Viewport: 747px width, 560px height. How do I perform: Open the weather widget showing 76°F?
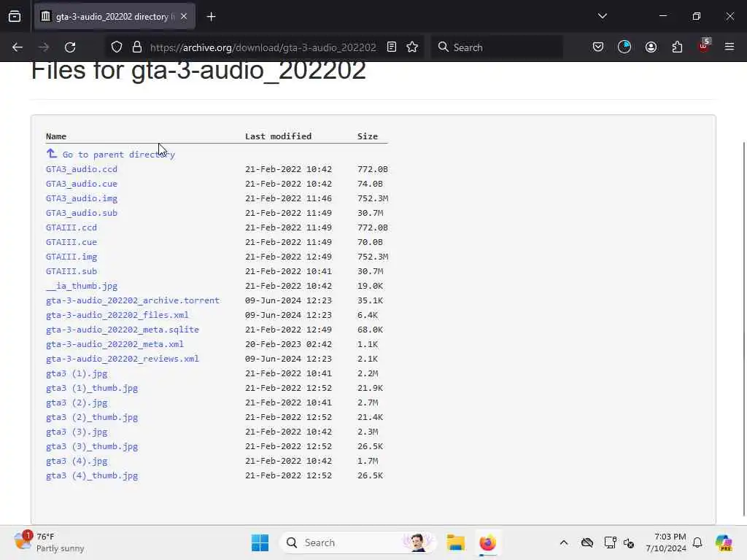pos(50,542)
